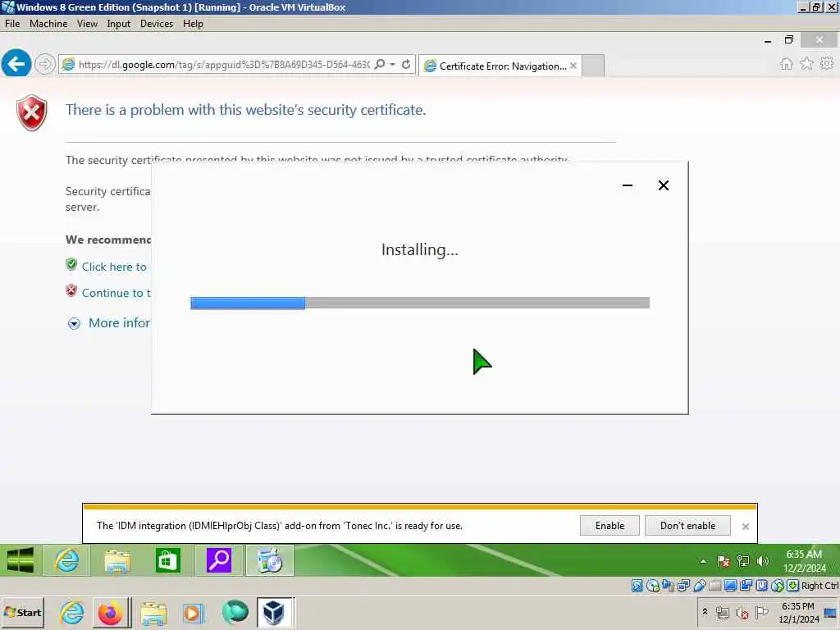Click VirtualBox audio status icon
840x630 pixels.
point(668,586)
